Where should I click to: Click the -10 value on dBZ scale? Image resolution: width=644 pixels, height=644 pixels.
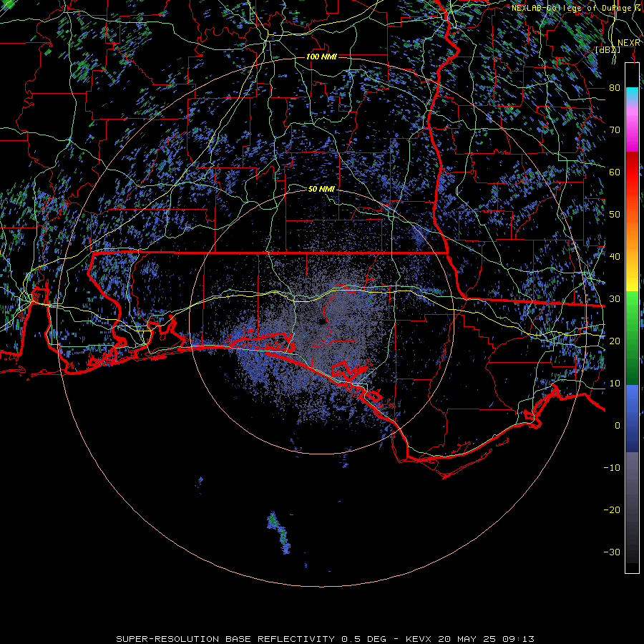[x=612, y=468]
